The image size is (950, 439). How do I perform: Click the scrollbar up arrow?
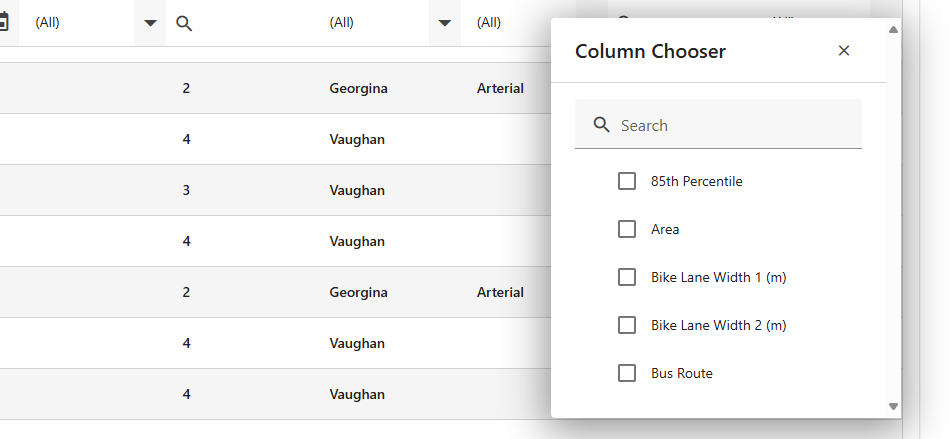tap(893, 30)
